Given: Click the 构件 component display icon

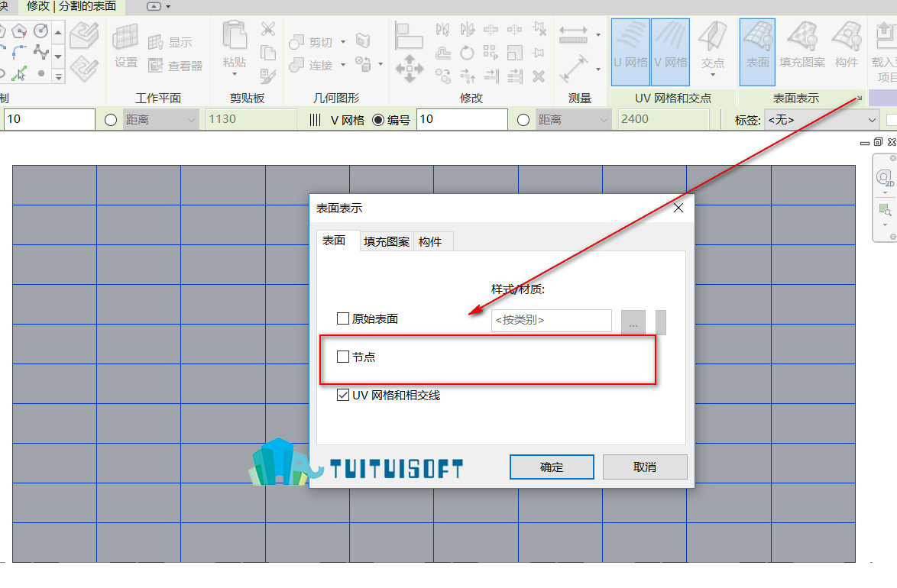Looking at the screenshot, I should [x=847, y=45].
